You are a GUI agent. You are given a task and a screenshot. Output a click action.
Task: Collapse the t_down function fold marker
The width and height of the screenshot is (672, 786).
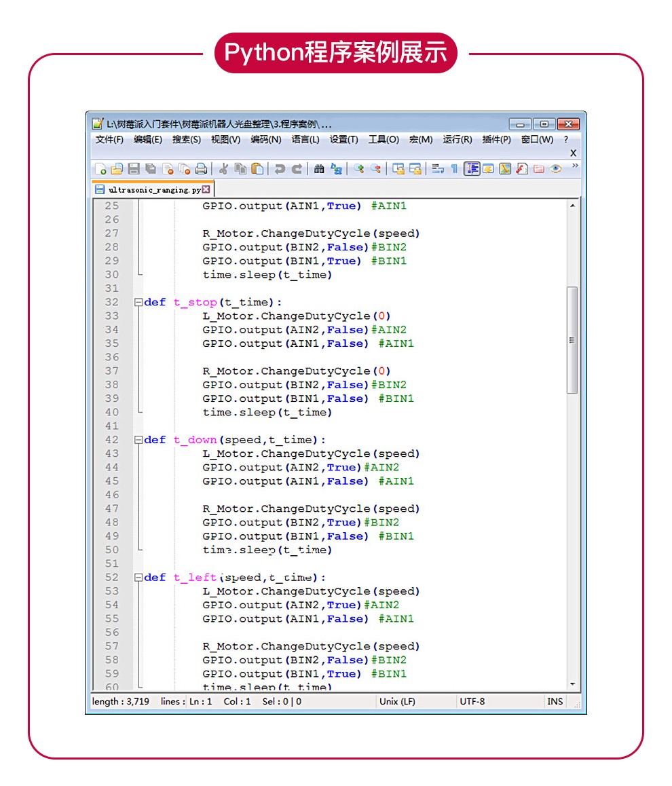pos(138,440)
